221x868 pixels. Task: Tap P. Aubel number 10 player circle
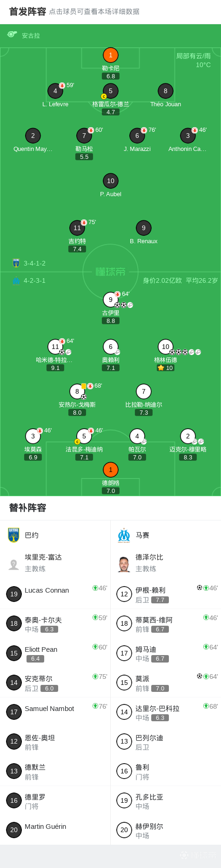click(x=110, y=181)
